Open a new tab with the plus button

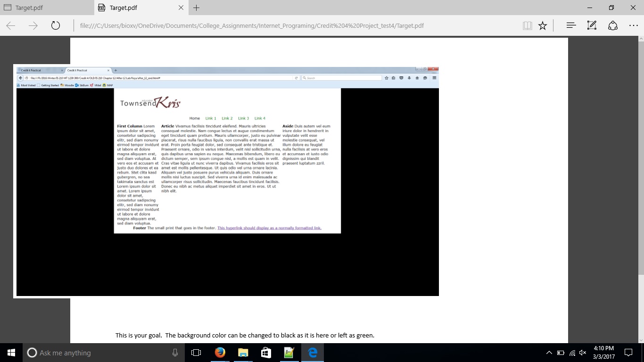pos(197,8)
